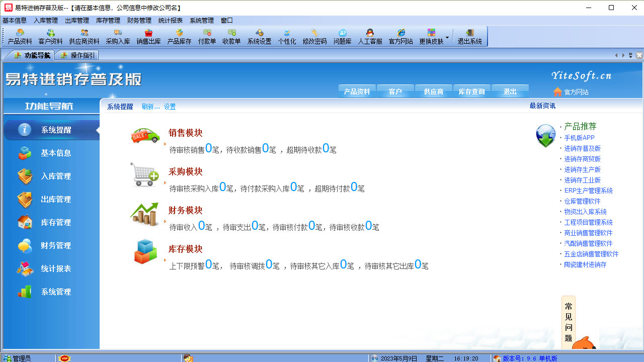The image size is (644, 362).
Task: Open 更换皮肤 dropdown arrow
Action: (447, 37)
